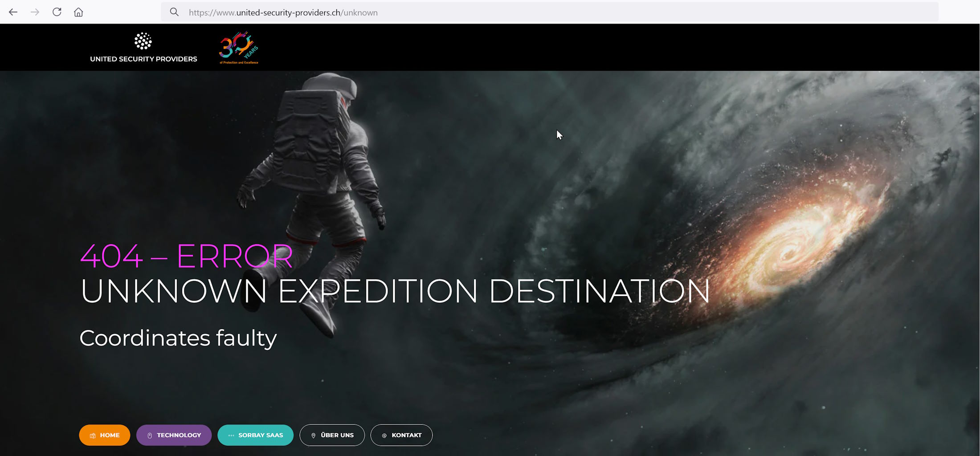Click the floating astronaut's backpack
This screenshot has width=980, height=456.
pyautogui.click(x=307, y=134)
